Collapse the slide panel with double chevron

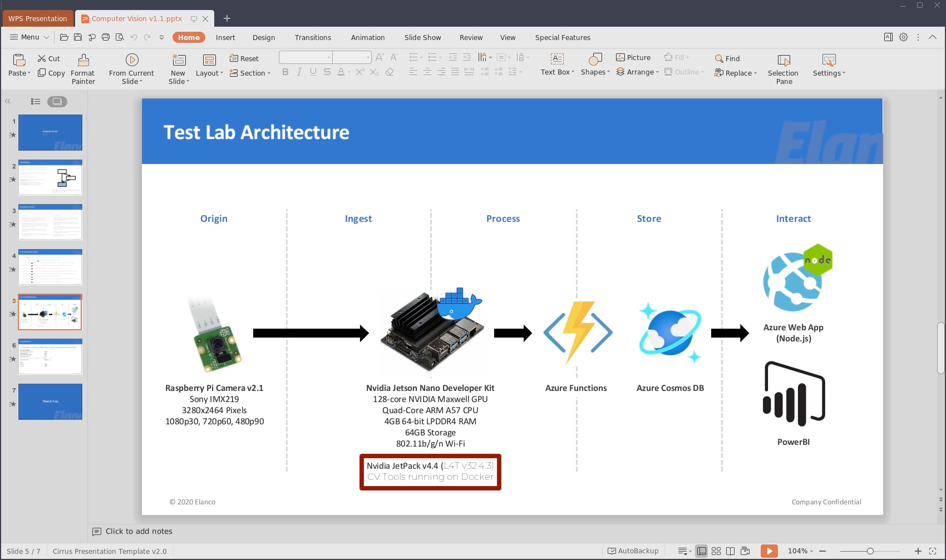point(8,101)
